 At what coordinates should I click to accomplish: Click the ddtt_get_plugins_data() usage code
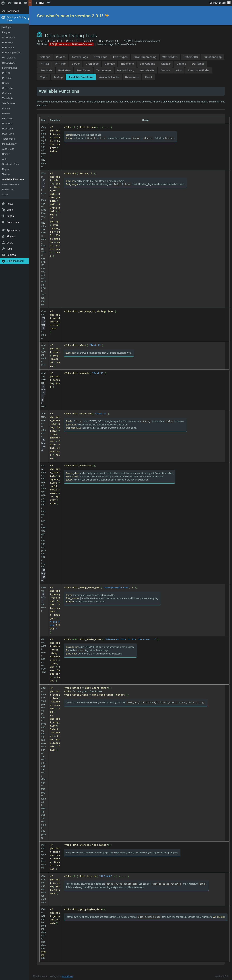tap(85, 909)
